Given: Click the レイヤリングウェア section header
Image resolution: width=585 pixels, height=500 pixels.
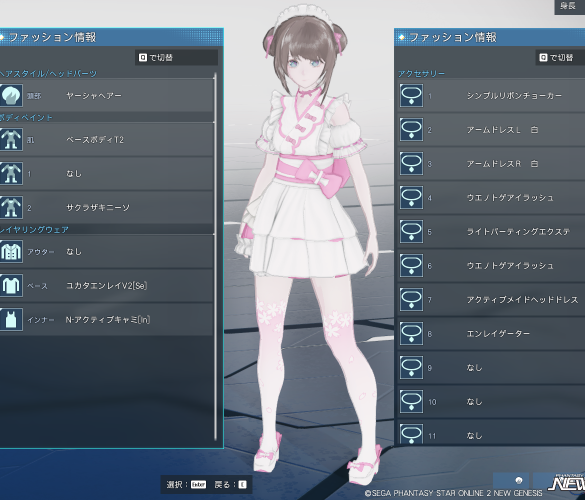Looking at the screenshot, I should pyautogui.click(x=34, y=229).
